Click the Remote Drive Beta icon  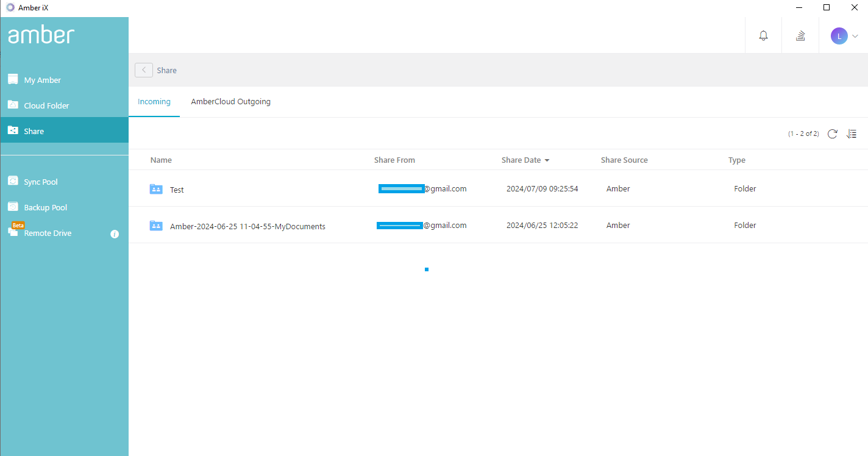tap(15, 229)
